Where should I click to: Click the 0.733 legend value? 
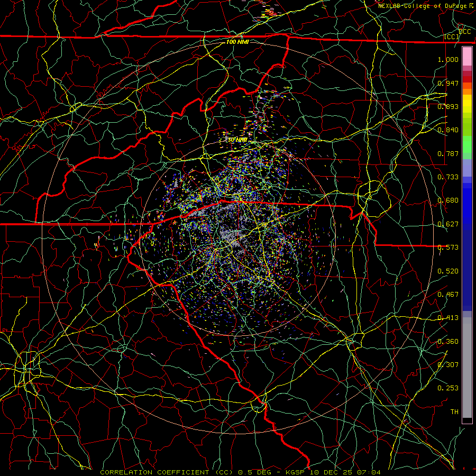click(x=448, y=177)
